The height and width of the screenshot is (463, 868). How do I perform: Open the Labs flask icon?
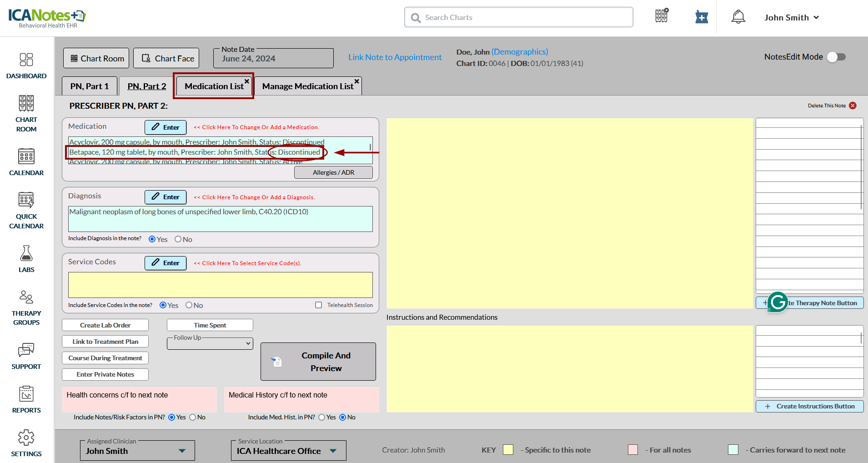pyautogui.click(x=26, y=253)
